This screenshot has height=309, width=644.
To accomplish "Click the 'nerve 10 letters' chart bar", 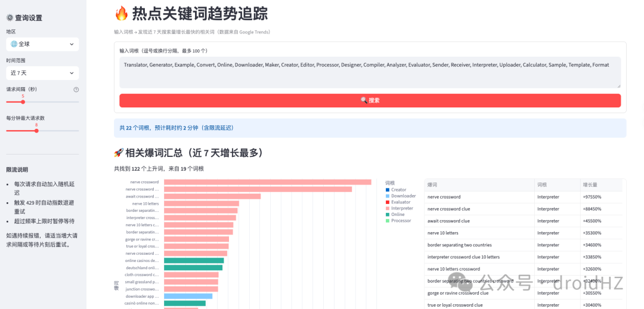I will [202, 203].
